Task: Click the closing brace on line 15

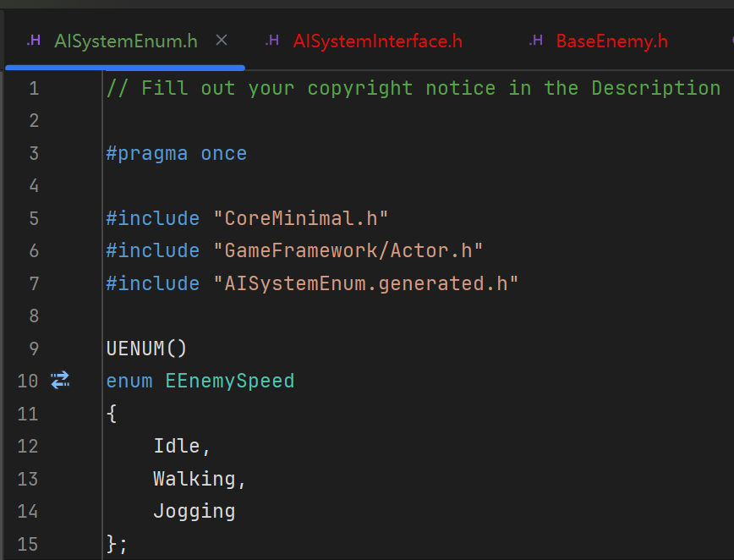Action: click(x=112, y=544)
